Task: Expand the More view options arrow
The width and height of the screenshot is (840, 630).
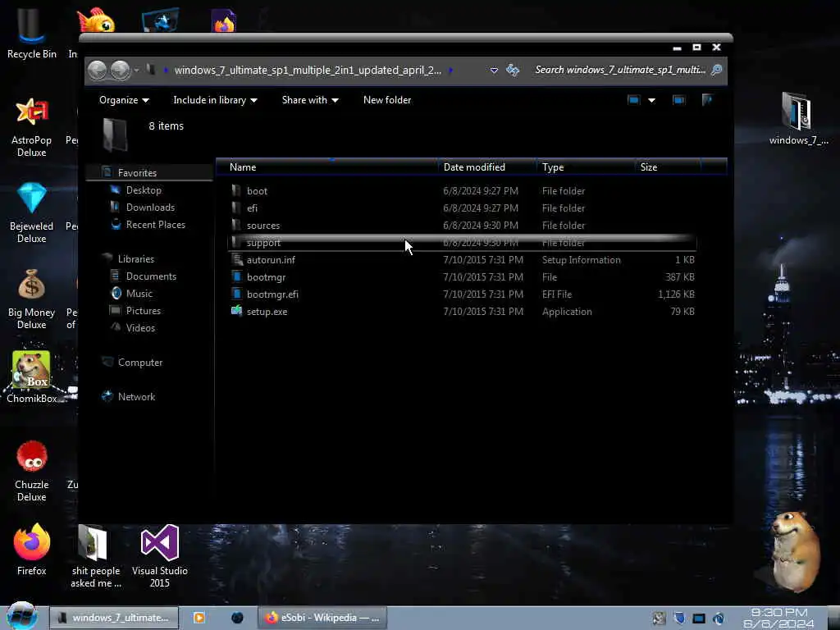Action: pos(651,100)
